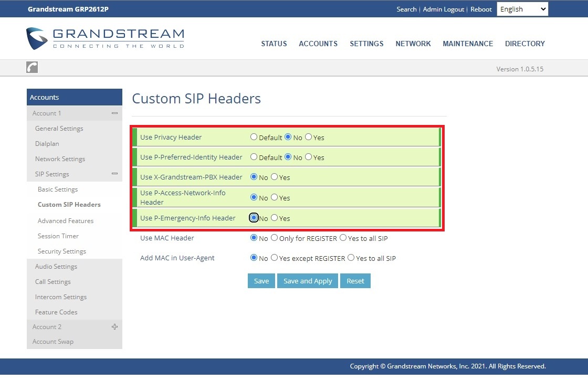The image size is (588, 391).
Task: Select Yes to all SIP for User-Agent MAC
Action: (x=351, y=258)
